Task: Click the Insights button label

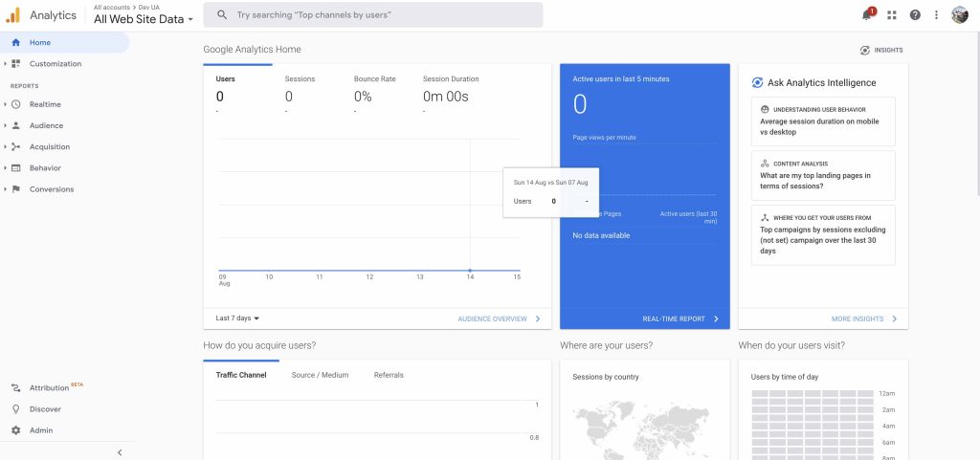Action: tap(888, 51)
